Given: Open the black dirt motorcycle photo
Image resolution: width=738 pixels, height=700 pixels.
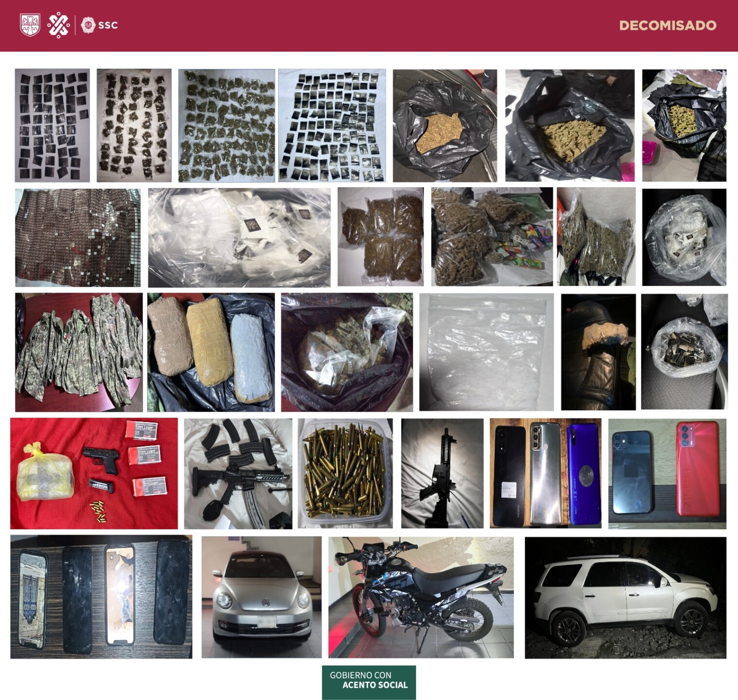Looking at the screenshot, I should click(421, 597).
